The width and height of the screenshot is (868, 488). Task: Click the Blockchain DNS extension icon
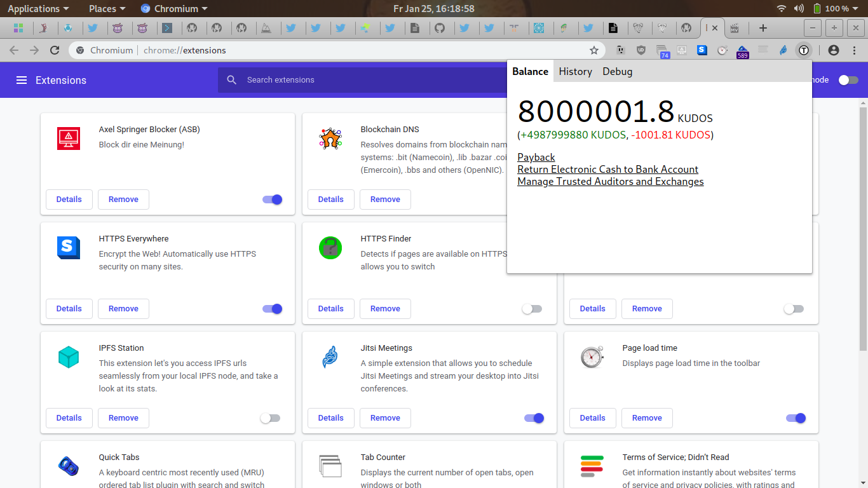pyautogui.click(x=330, y=139)
